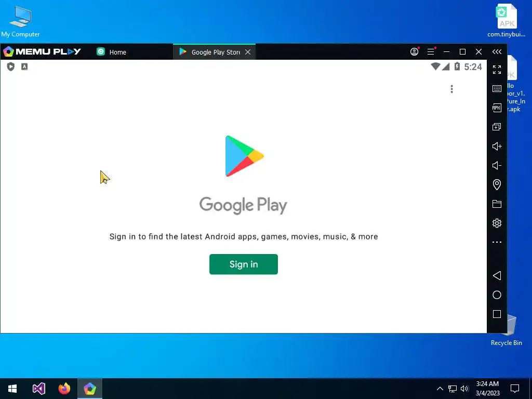Show more sidebar tools via ellipsis

pyautogui.click(x=497, y=242)
